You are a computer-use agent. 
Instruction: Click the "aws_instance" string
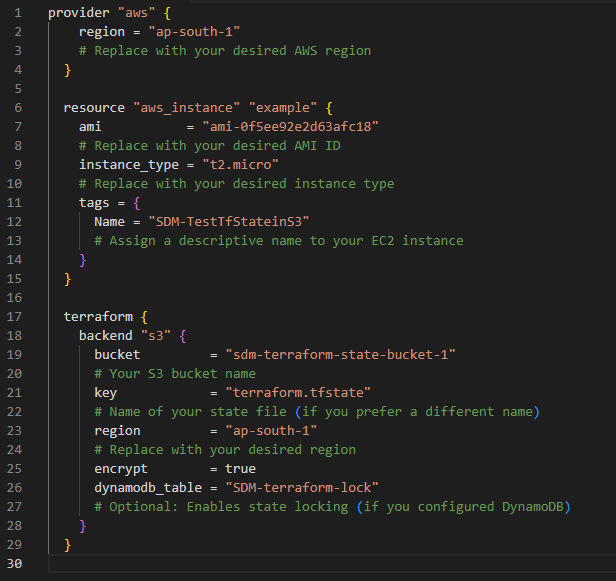(186, 108)
